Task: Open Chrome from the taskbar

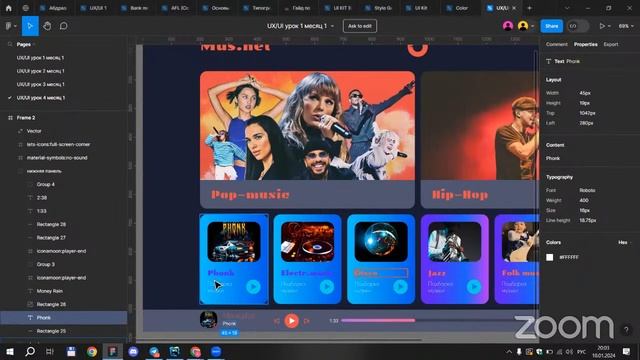Action: 92,351
